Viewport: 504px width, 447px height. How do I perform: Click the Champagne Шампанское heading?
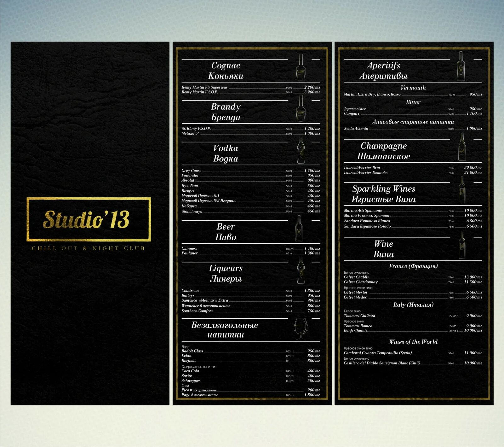(383, 151)
